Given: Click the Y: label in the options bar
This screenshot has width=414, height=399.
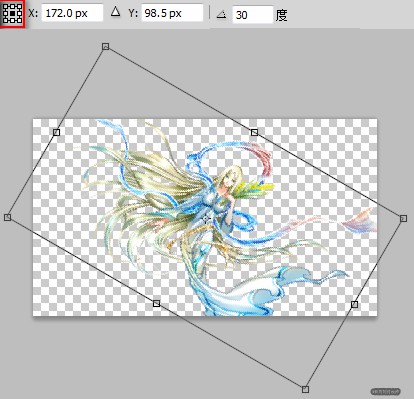Looking at the screenshot, I should click(x=133, y=13).
